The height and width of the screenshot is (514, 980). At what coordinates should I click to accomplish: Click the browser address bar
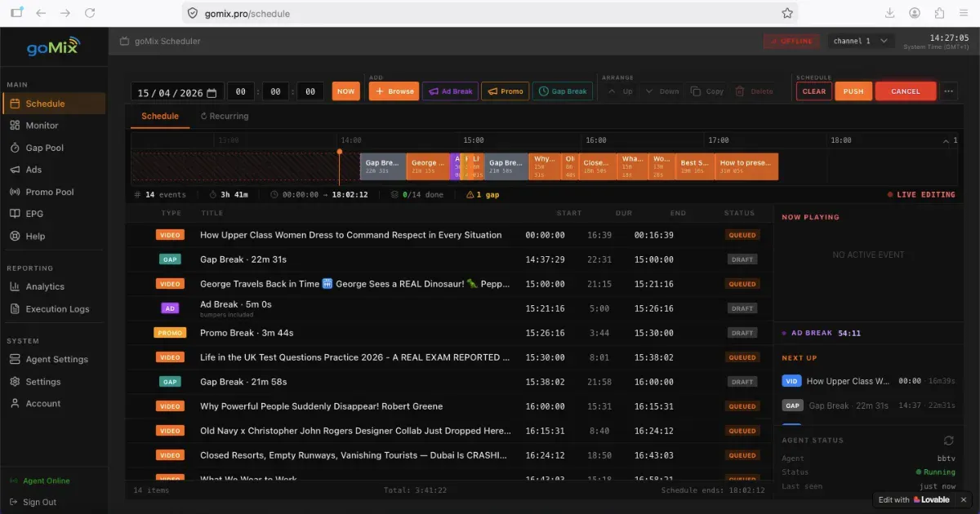pyautogui.click(x=490, y=13)
